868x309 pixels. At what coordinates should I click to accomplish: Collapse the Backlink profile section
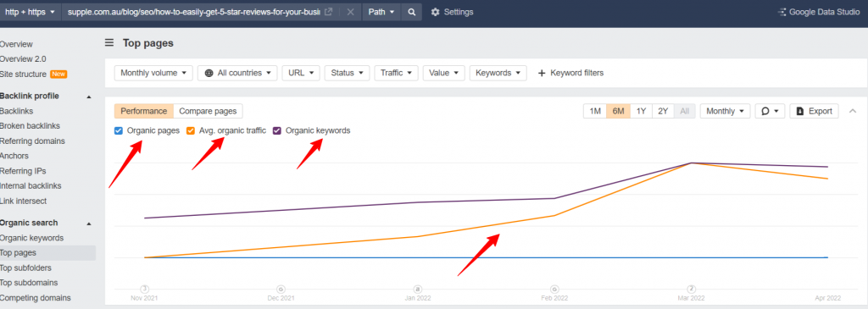click(89, 97)
